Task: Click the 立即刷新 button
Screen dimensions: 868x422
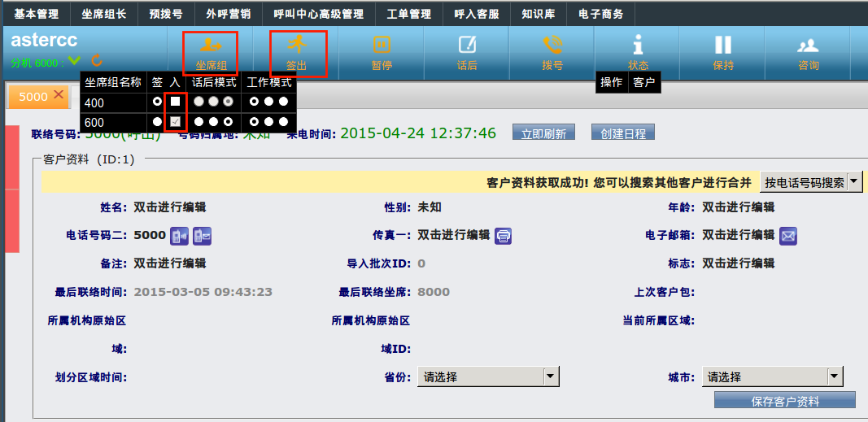Action: tap(544, 133)
